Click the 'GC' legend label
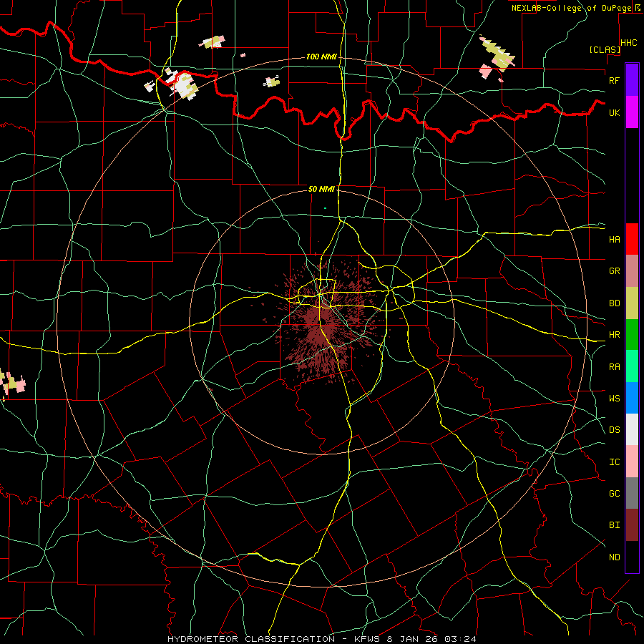 pos(615,494)
